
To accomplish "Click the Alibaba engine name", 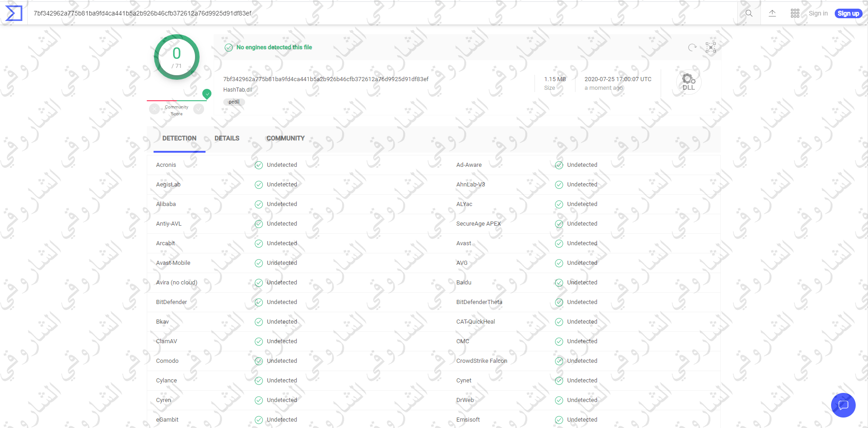I will (166, 204).
